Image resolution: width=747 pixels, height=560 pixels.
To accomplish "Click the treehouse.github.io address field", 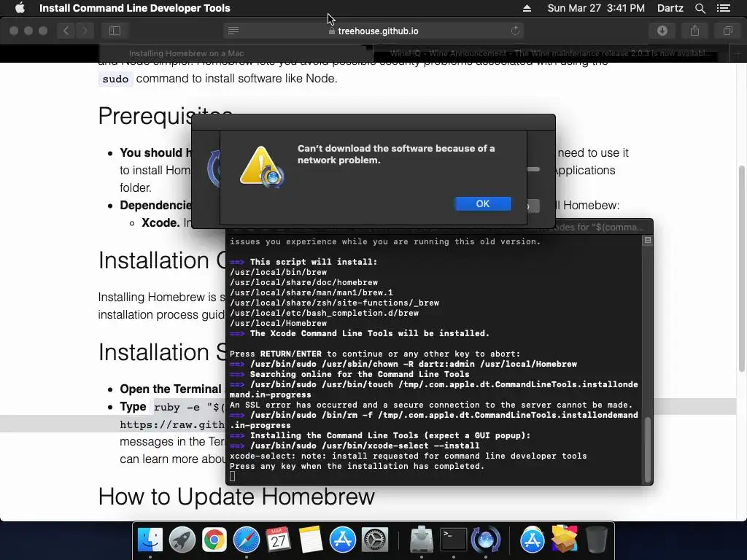I will pyautogui.click(x=373, y=31).
